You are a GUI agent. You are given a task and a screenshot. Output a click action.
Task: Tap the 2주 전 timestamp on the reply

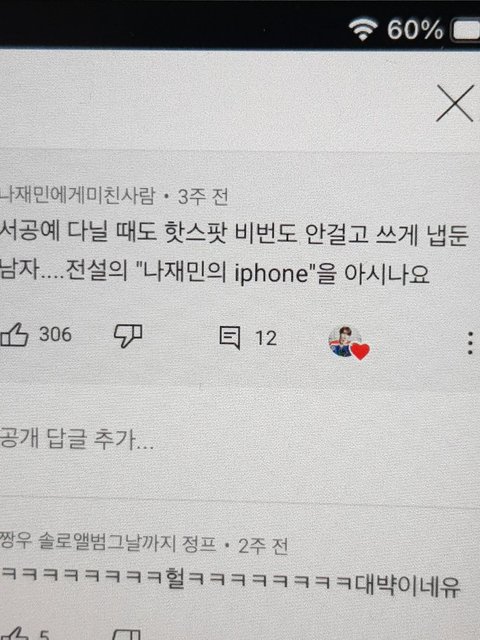[263, 546]
